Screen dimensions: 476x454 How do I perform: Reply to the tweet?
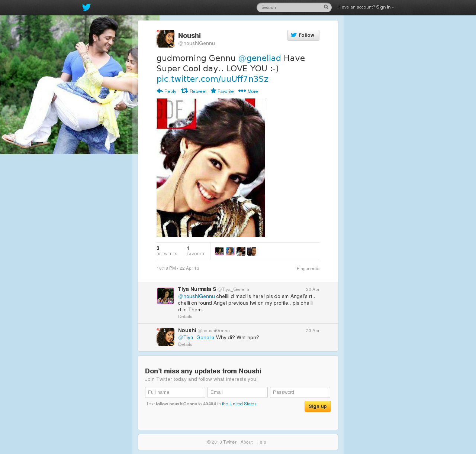pyautogui.click(x=166, y=91)
